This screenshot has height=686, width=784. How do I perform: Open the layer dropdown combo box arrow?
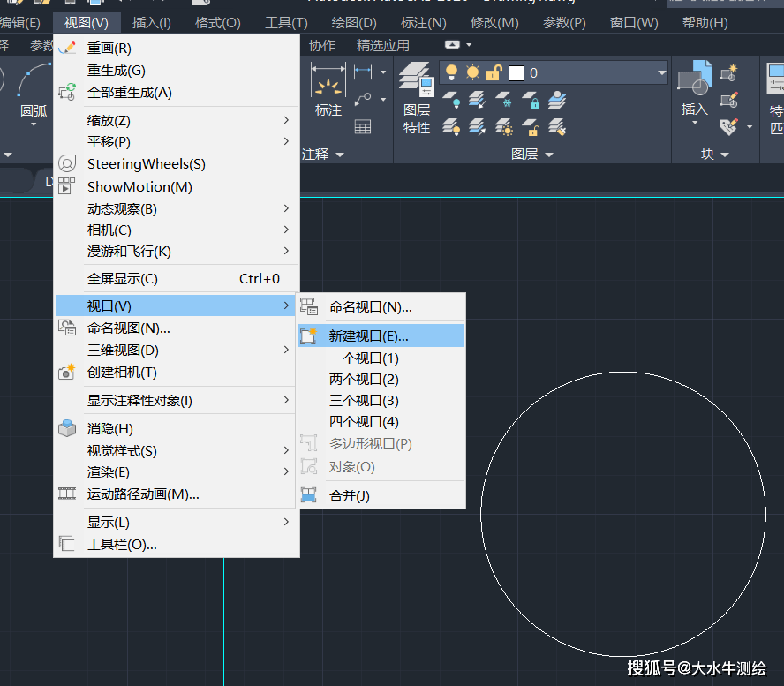[661, 73]
